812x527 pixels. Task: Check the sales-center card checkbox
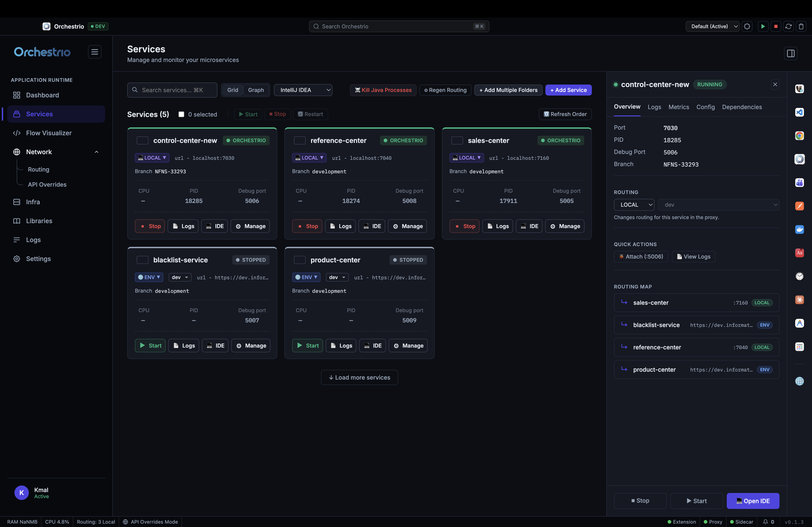[x=457, y=140]
